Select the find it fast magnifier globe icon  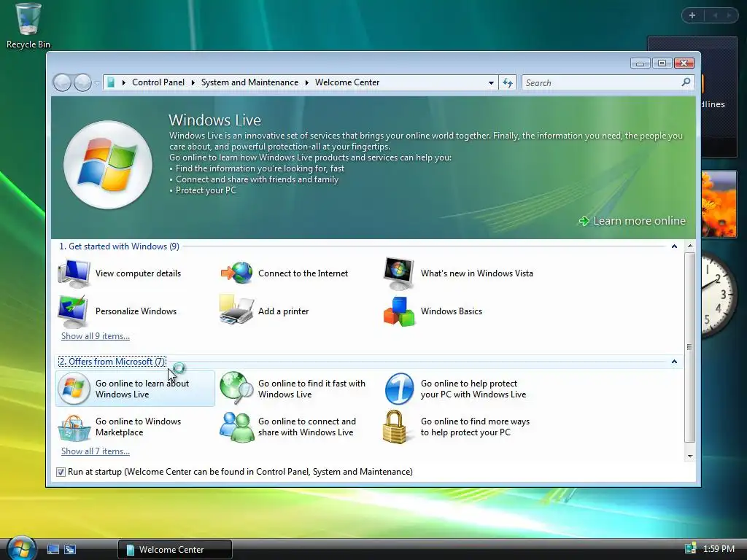pos(236,388)
